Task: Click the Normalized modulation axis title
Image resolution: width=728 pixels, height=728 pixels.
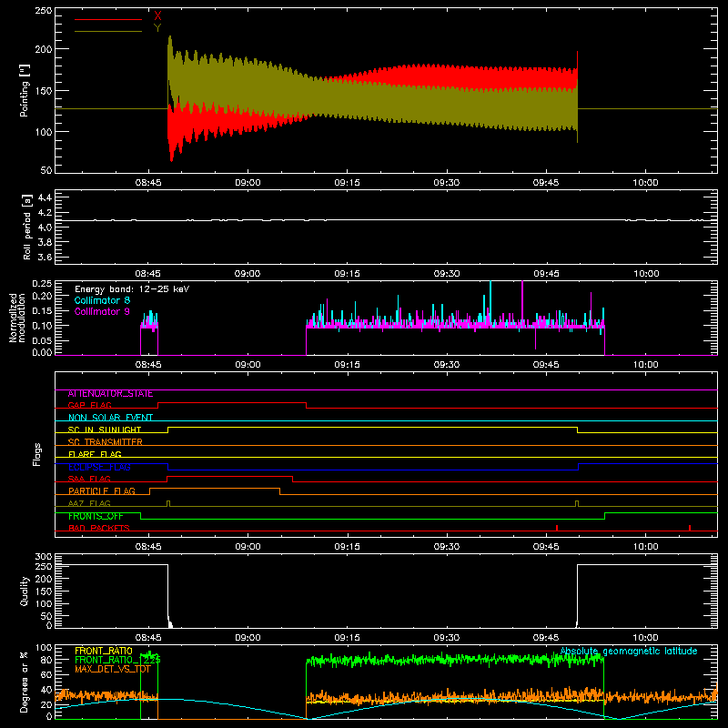Action: coord(18,318)
